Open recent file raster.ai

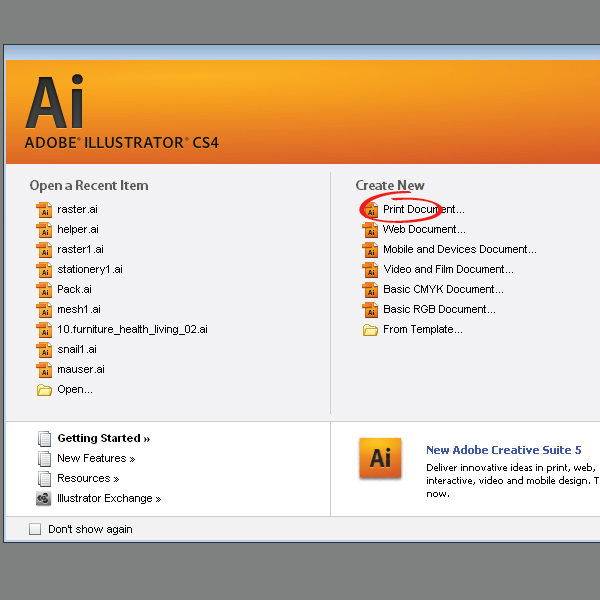point(77,209)
